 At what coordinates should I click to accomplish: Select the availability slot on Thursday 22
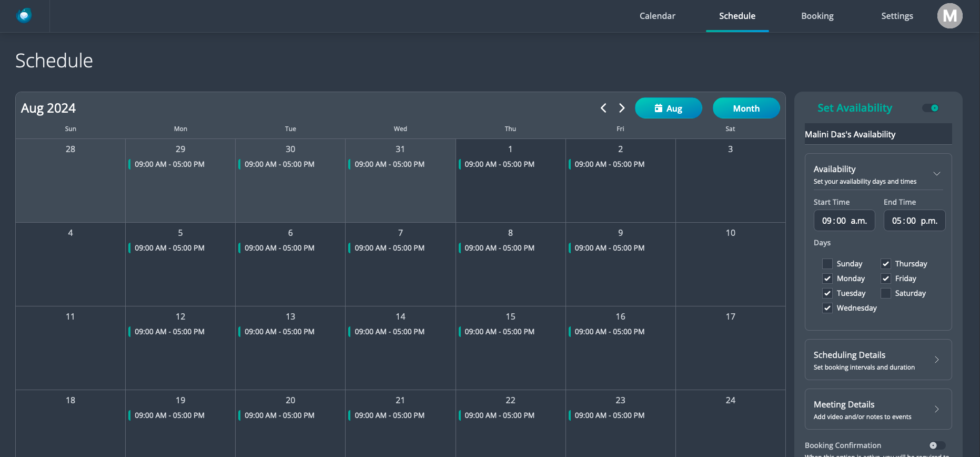tap(510, 415)
